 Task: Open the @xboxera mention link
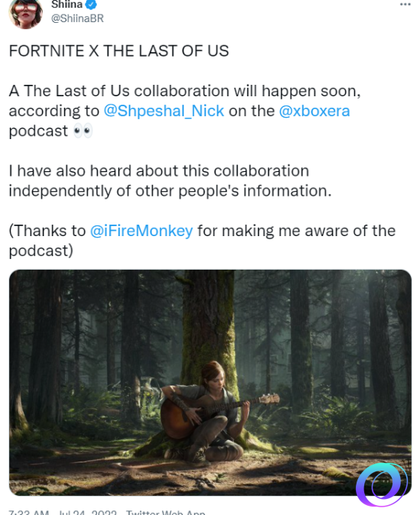[315, 111]
